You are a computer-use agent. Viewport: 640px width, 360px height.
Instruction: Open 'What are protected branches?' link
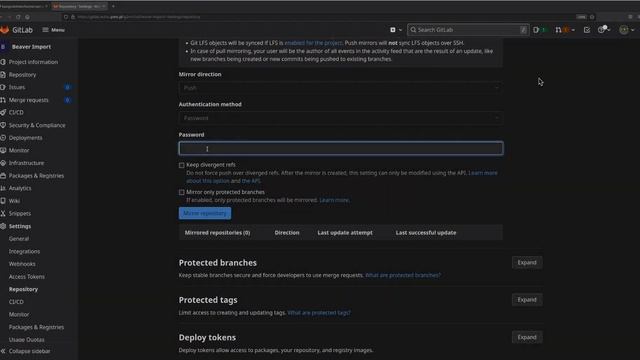(x=403, y=275)
